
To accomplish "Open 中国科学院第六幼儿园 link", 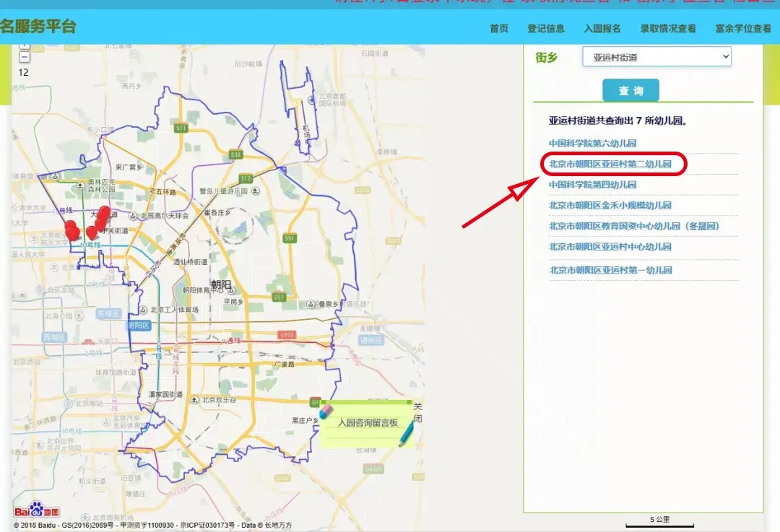I will tap(592, 143).
